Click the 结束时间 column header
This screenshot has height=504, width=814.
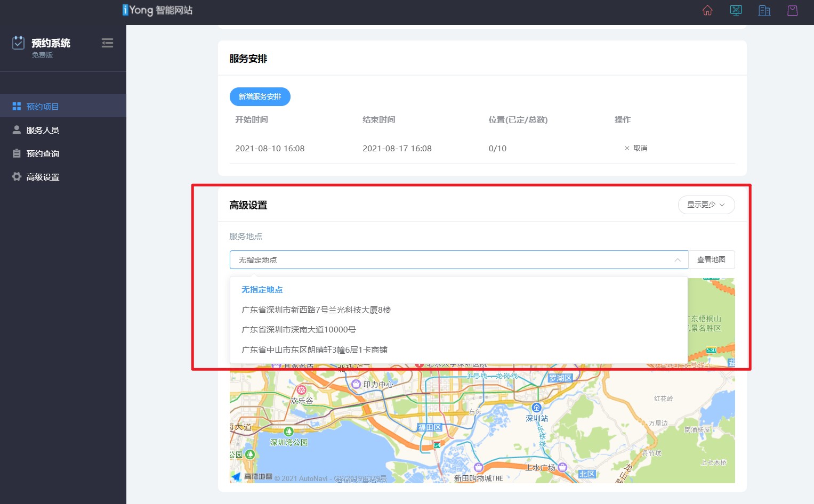tap(379, 120)
